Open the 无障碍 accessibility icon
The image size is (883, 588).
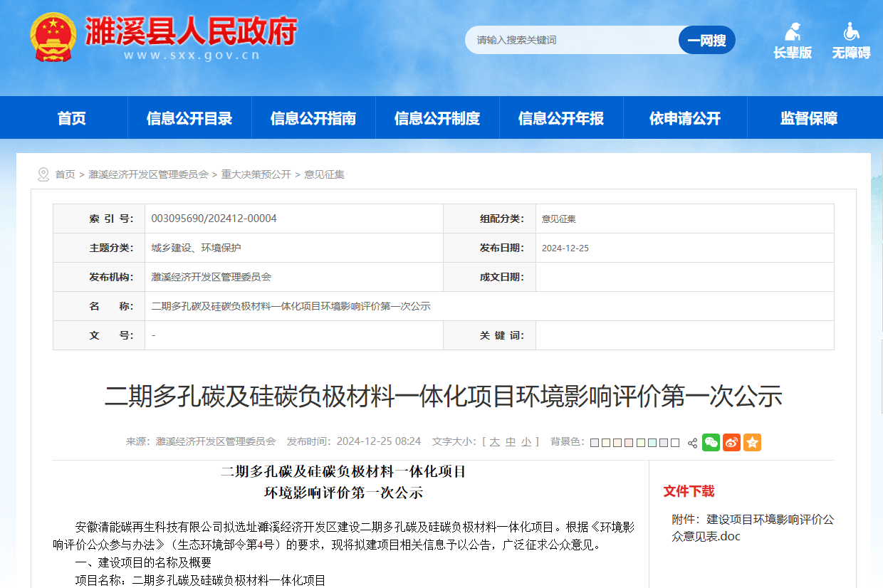point(851,41)
